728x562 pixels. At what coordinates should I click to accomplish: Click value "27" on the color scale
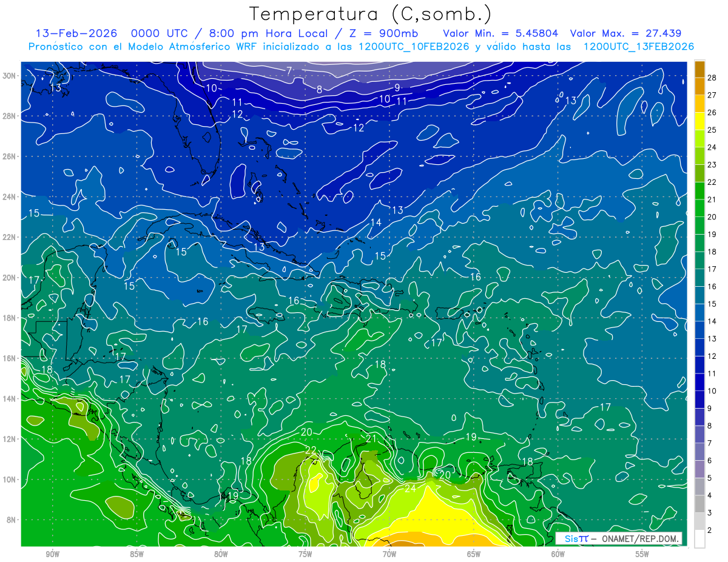pos(712,95)
